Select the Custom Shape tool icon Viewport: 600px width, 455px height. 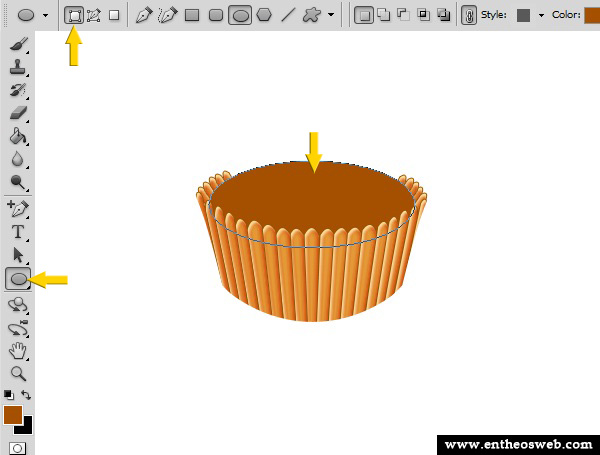pyautogui.click(x=312, y=15)
